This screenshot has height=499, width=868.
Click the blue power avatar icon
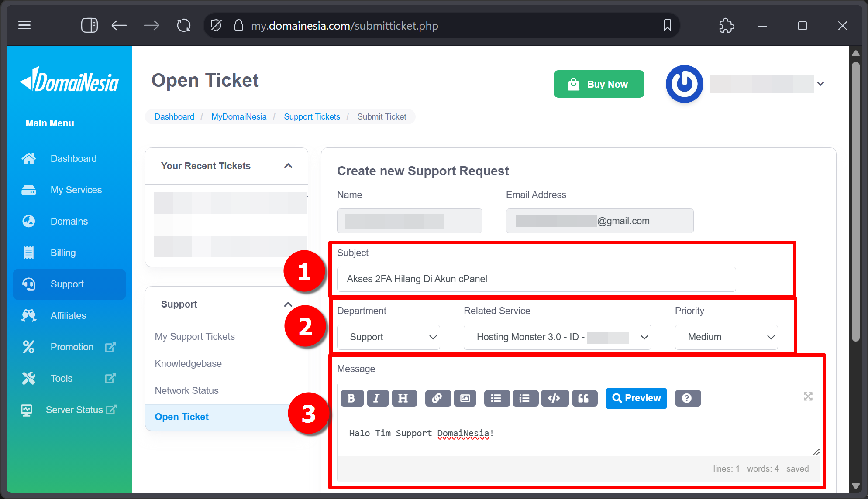(x=684, y=84)
